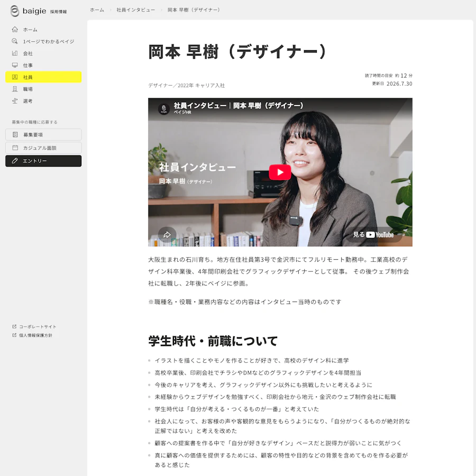This screenshot has height=476, width=476.
Task: Click external-link icon beside コーポレートサイト
Action: (14, 327)
